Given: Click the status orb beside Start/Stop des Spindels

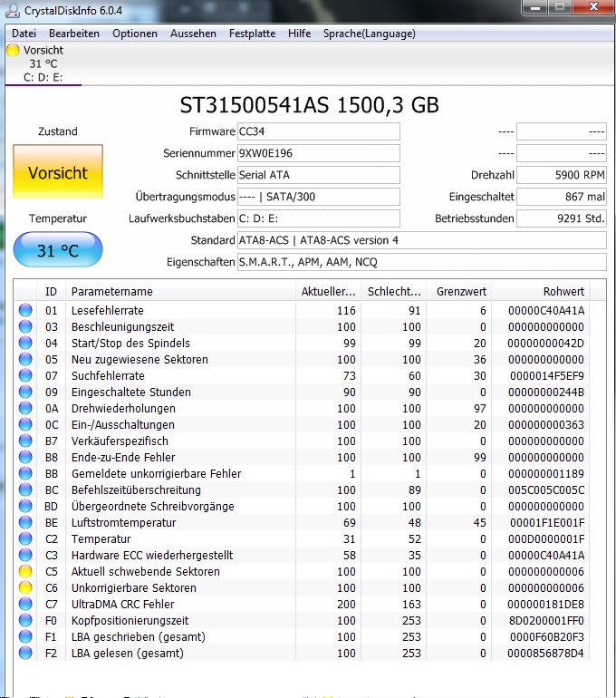Looking at the screenshot, I should pos(25,343).
